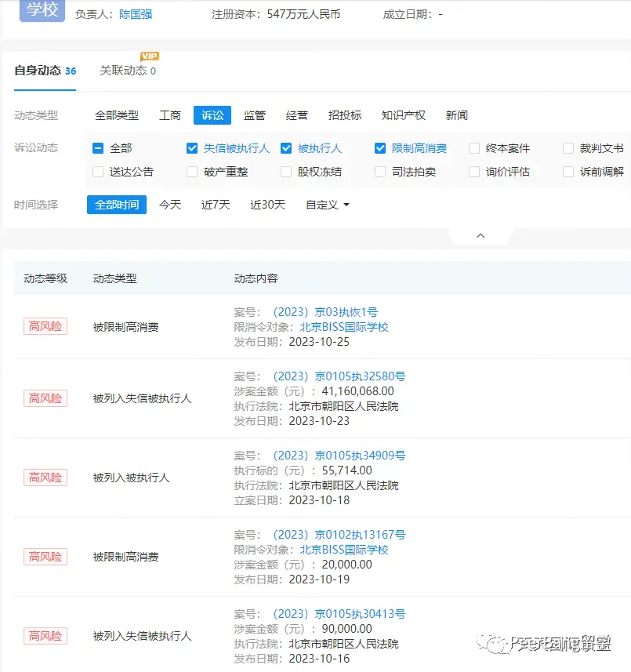Select 工商 dynamic type filter

tap(170, 115)
